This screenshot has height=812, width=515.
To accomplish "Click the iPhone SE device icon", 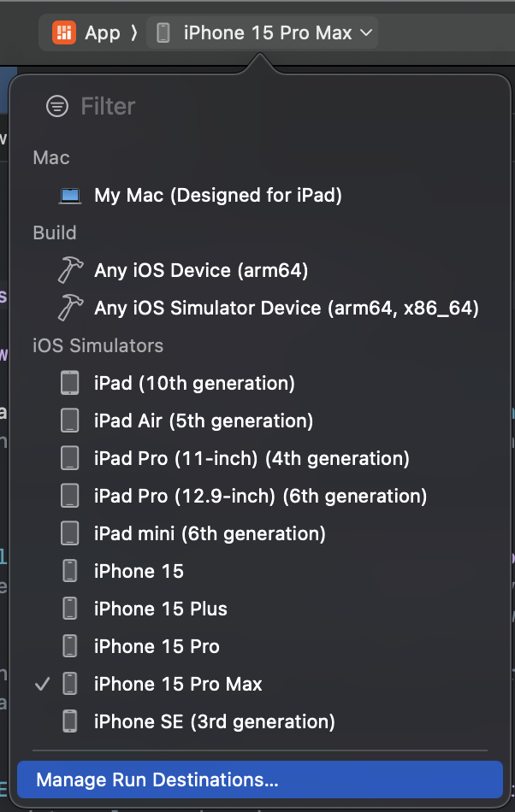I will [x=70, y=721].
